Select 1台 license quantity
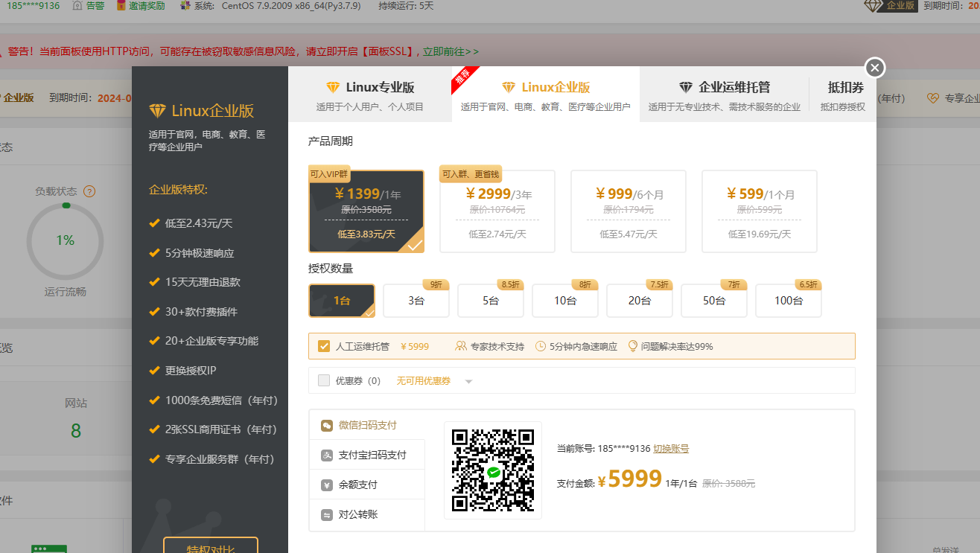Image resolution: width=980 pixels, height=553 pixels. coord(342,301)
